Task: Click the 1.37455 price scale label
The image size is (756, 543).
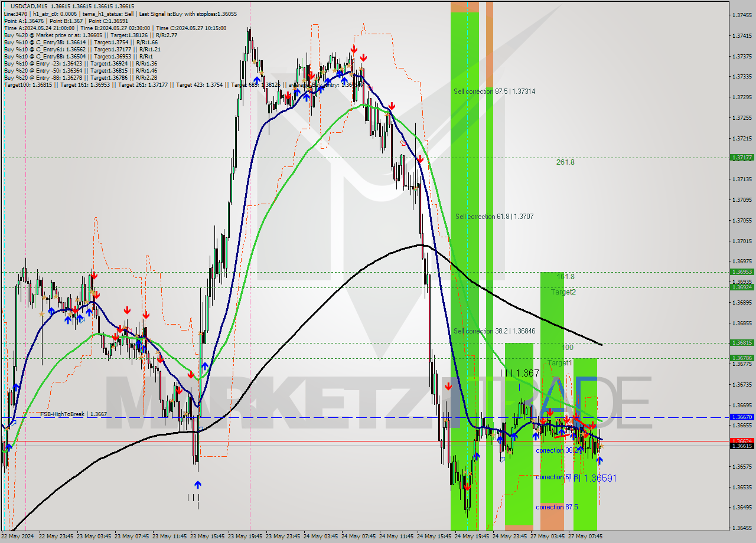Action: click(x=742, y=15)
